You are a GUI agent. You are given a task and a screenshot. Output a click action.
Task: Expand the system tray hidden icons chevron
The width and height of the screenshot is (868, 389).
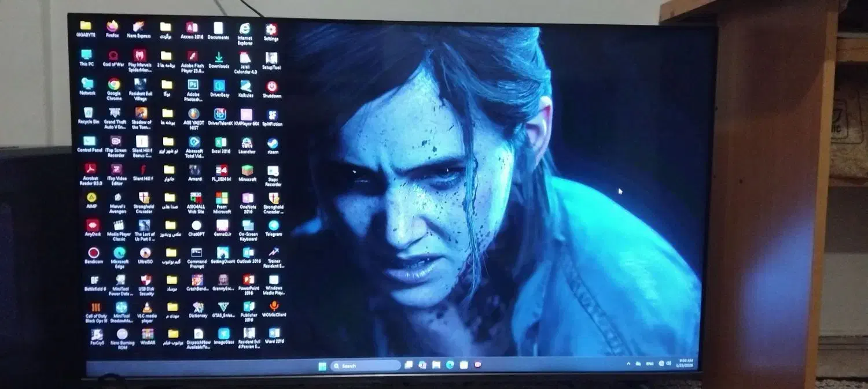[628, 364]
